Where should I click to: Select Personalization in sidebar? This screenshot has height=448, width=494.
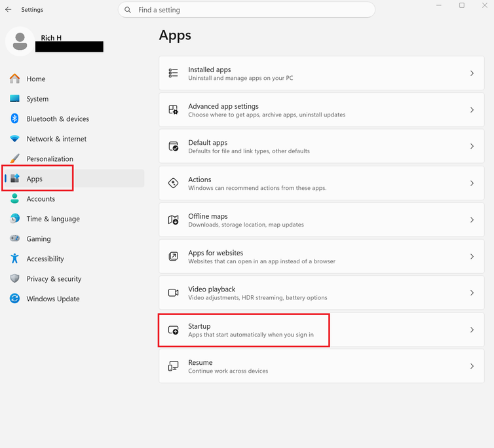tap(50, 159)
